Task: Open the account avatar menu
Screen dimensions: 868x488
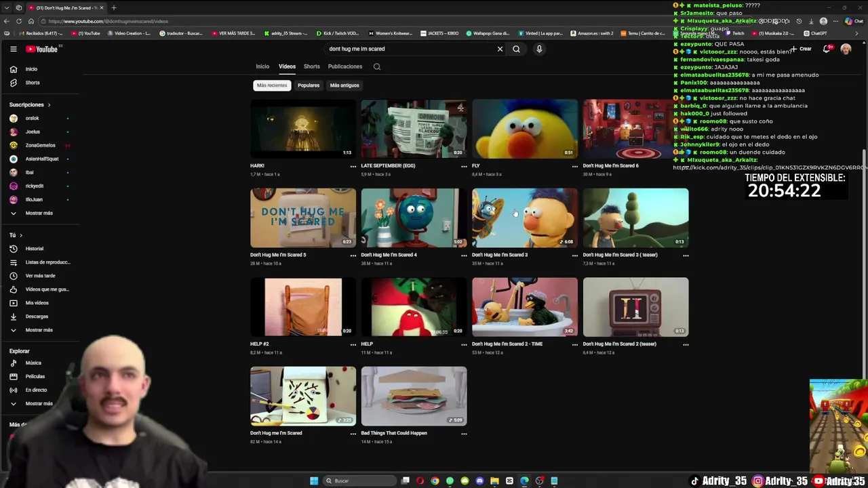Action: (x=846, y=49)
